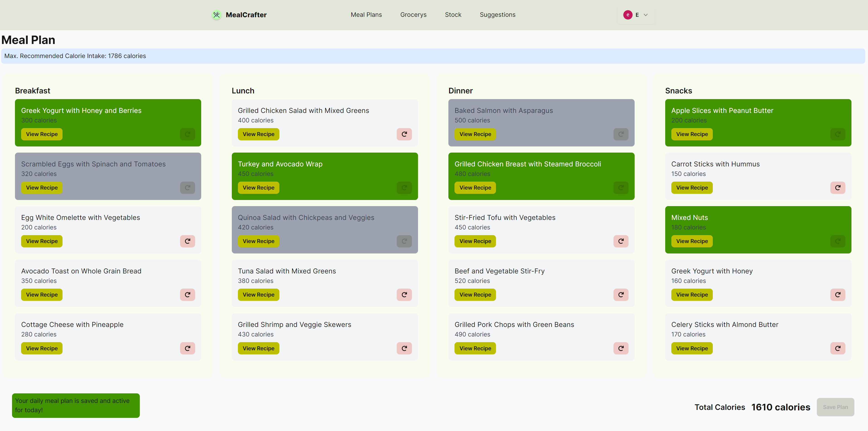Click the MealCrafter logo icon
The image size is (868, 431).
[x=216, y=15]
